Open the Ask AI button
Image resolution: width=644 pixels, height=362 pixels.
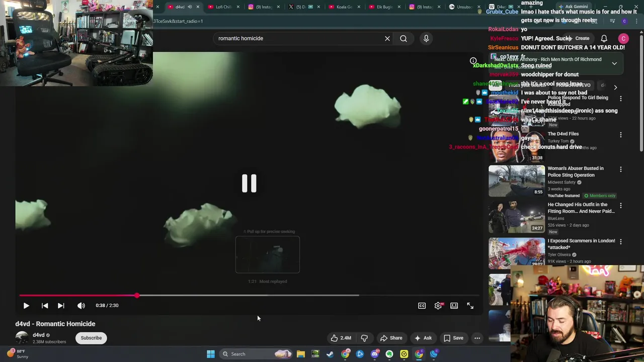423,338
